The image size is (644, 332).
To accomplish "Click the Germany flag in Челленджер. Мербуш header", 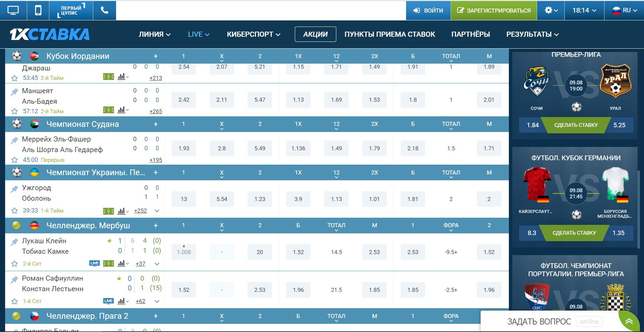I will pyautogui.click(x=34, y=226).
